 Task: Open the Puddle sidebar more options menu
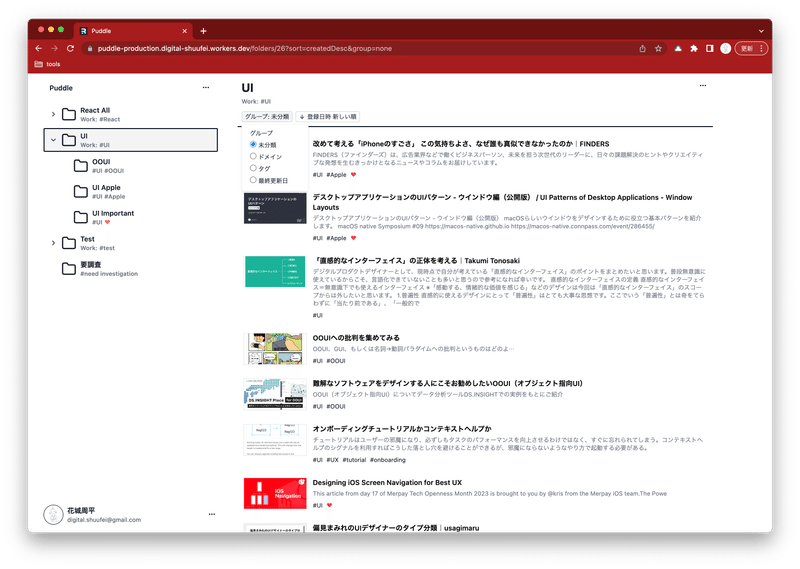tap(206, 88)
